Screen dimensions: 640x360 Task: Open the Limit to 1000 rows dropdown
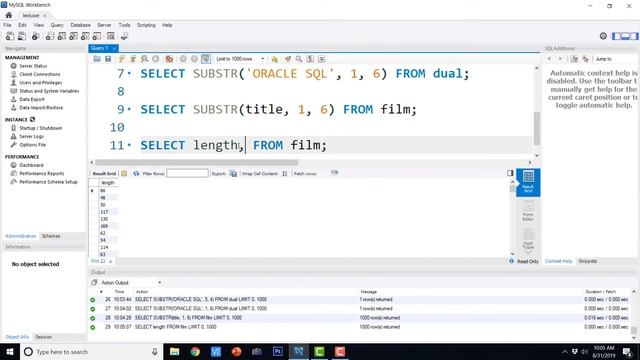tap(240, 59)
